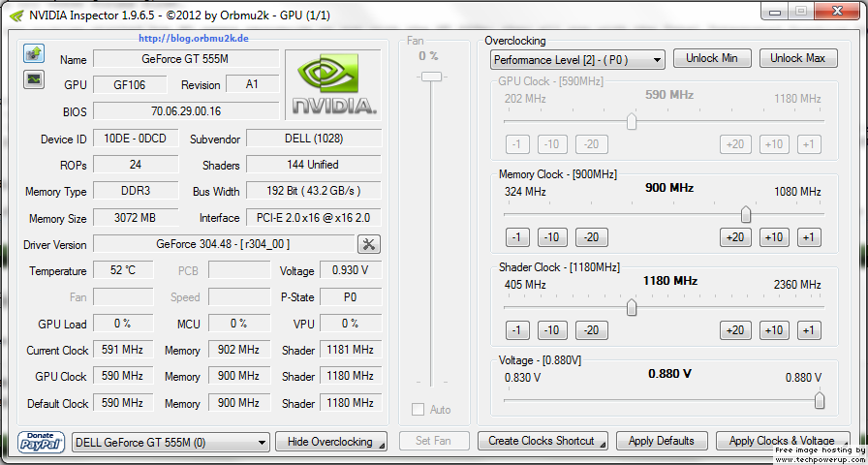868x465 pixels.
Task: Click the Interface PCI-E 2.0 x16 value
Action: 314,218
